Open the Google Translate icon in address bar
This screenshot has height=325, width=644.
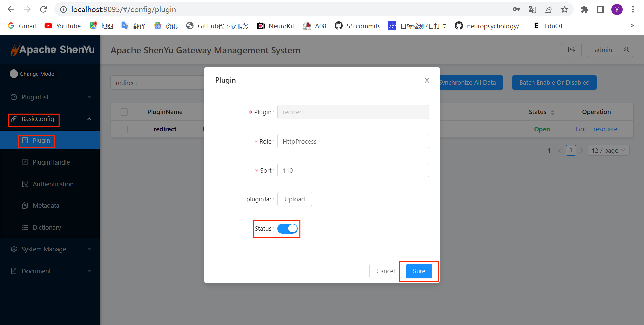point(532,9)
